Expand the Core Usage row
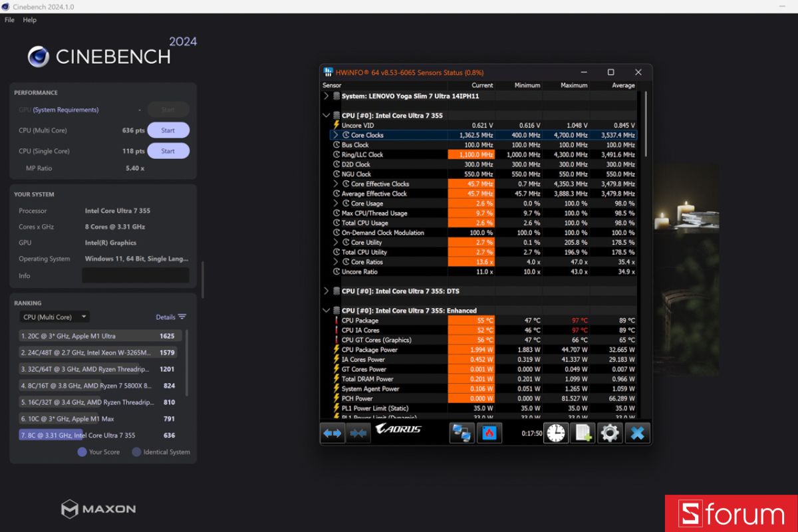This screenshot has height=532, width=798. (x=336, y=203)
